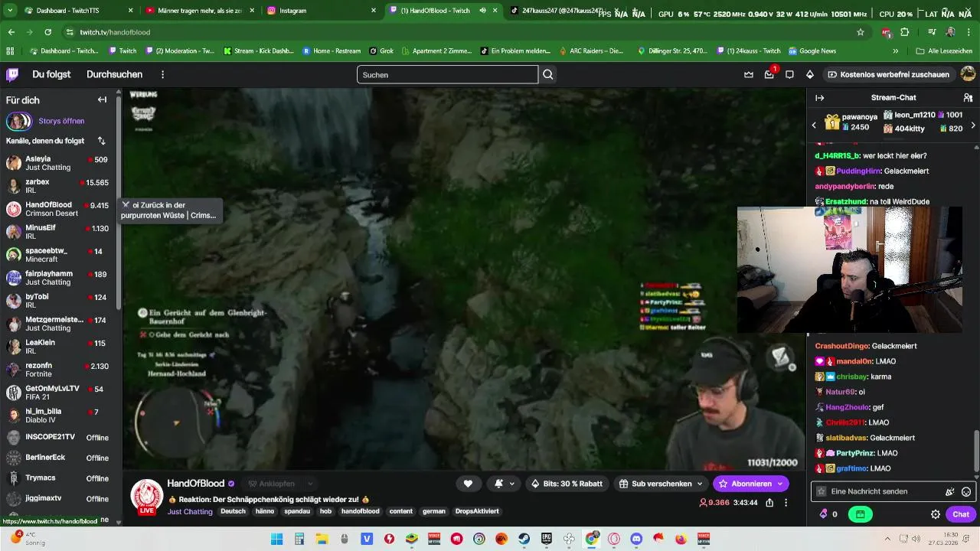Open Steam from the taskbar
The height and width of the screenshot is (551, 980).
pos(523,539)
